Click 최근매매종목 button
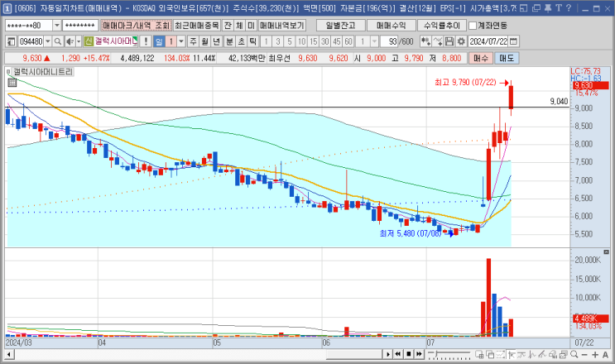This screenshot has height=364, width=615. click(197, 26)
